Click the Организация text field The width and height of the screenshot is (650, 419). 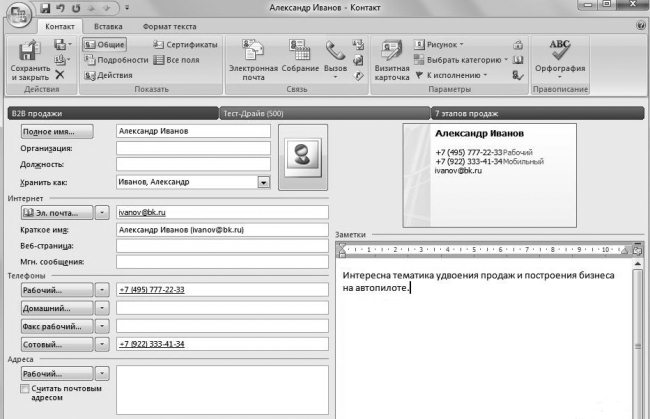[x=193, y=148]
